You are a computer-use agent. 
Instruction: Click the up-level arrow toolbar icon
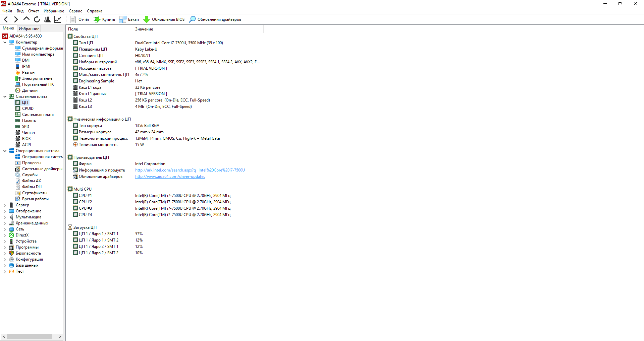click(26, 19)
